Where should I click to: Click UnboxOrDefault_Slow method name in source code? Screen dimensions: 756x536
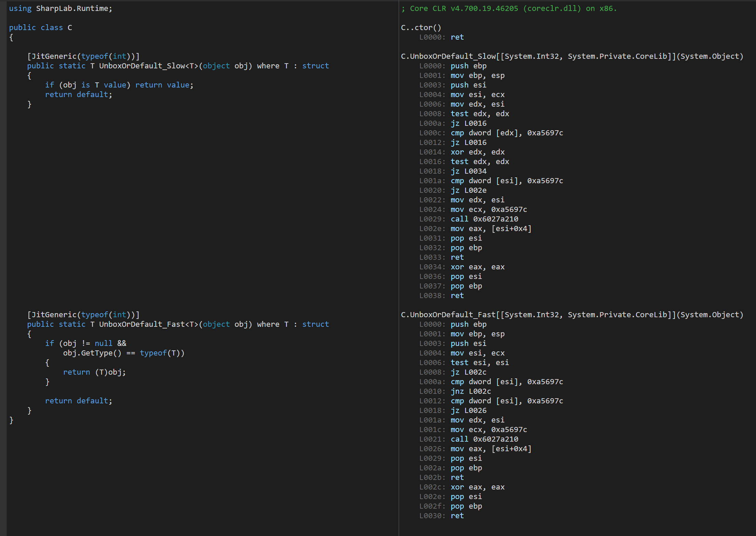141,66
